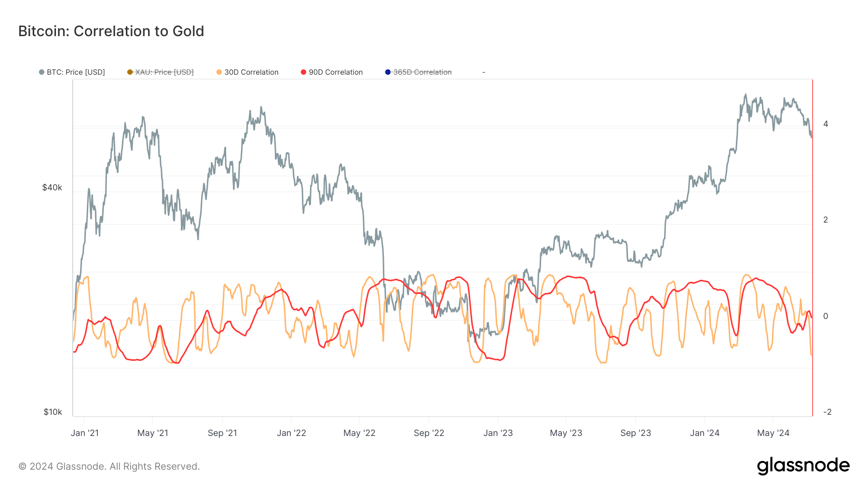Click the red 90D Correlation legend dot
This screenshot has height=488, width=868.
tap(303, 72)
